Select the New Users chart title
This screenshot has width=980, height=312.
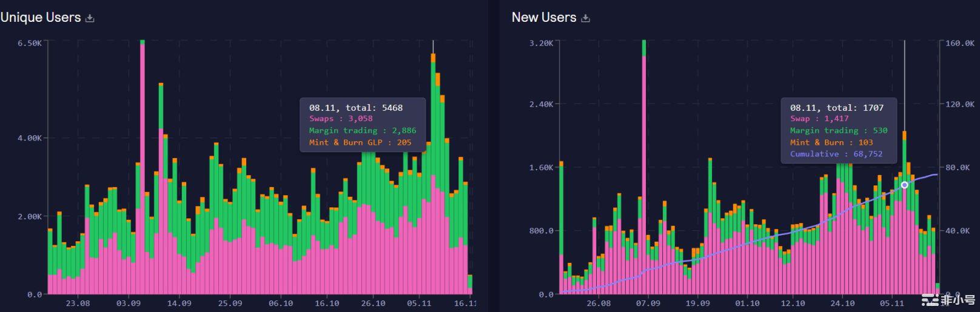544,18
